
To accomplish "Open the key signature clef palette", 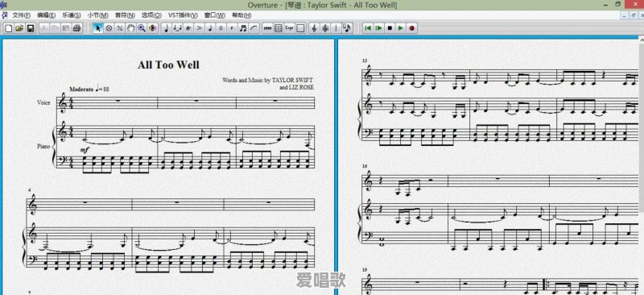I will pos(325,28).
